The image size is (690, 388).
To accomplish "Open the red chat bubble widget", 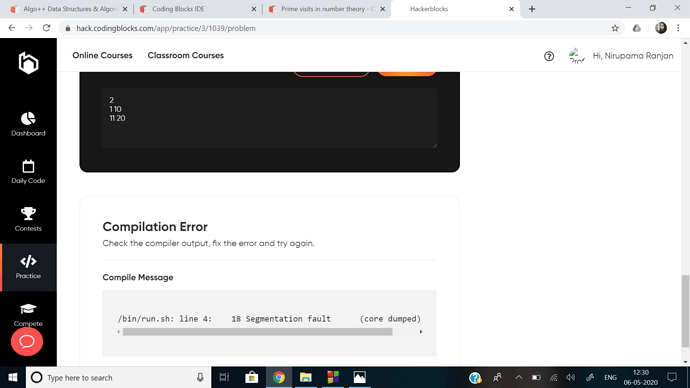I will point(27,341).
